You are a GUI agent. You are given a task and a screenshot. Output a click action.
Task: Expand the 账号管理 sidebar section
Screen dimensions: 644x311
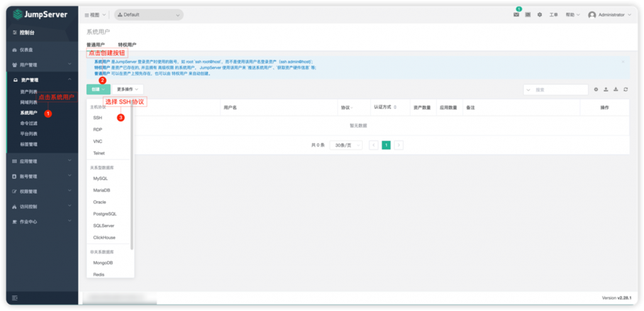pos(69,177)
